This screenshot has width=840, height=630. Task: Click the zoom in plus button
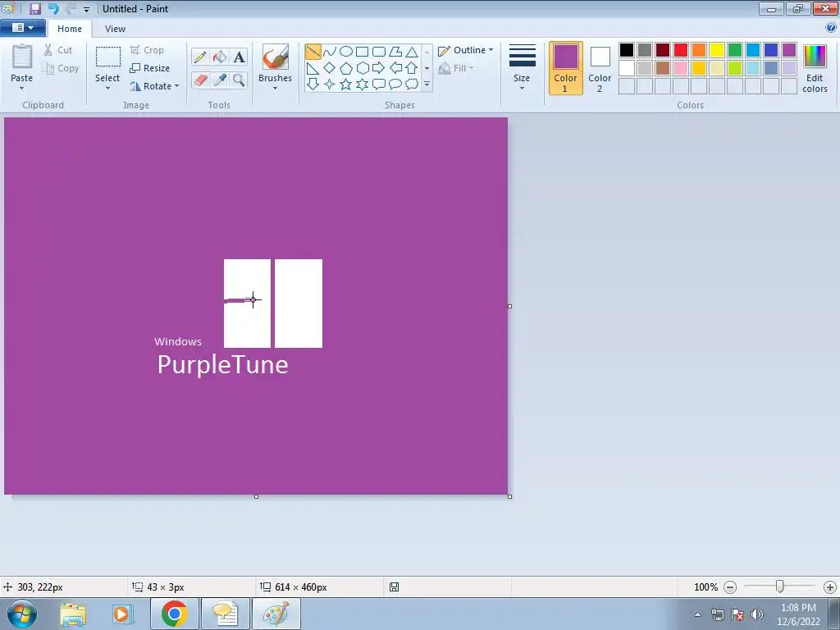[830, 587]
